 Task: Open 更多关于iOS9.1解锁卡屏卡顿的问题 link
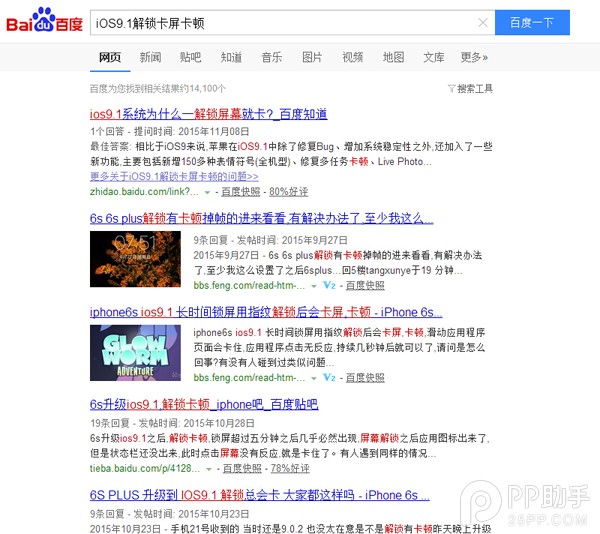[x=174, y=177]
